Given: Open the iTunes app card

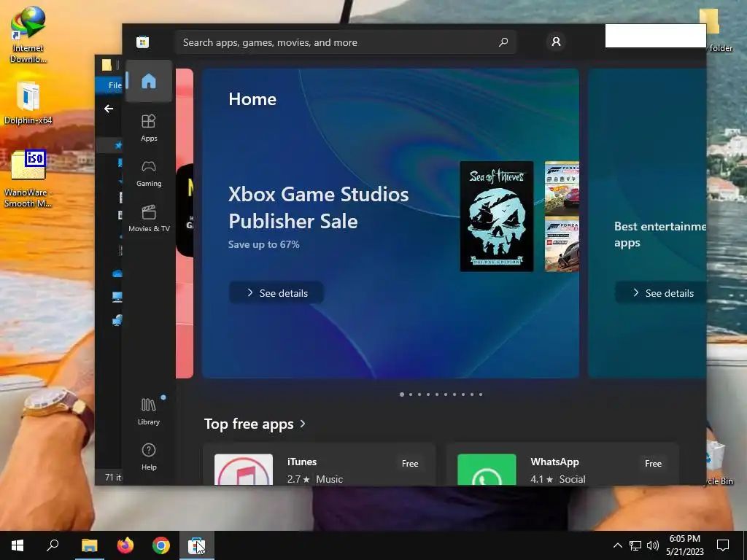Looking at the screenshot, I should pos(320,464).
